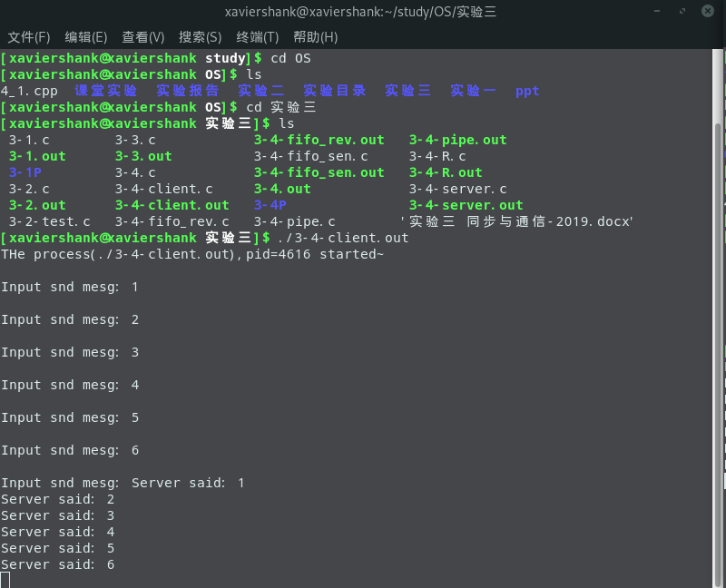Screen dimensions: 726x588
Task: Click the line Input snd mesg: 4
Action: tap(70, 385)
